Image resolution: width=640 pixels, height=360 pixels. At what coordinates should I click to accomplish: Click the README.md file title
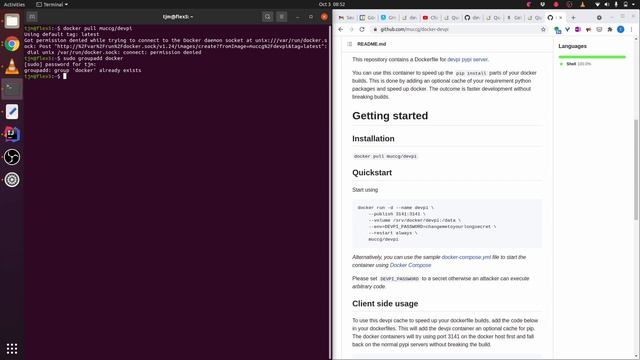(371, 44)
